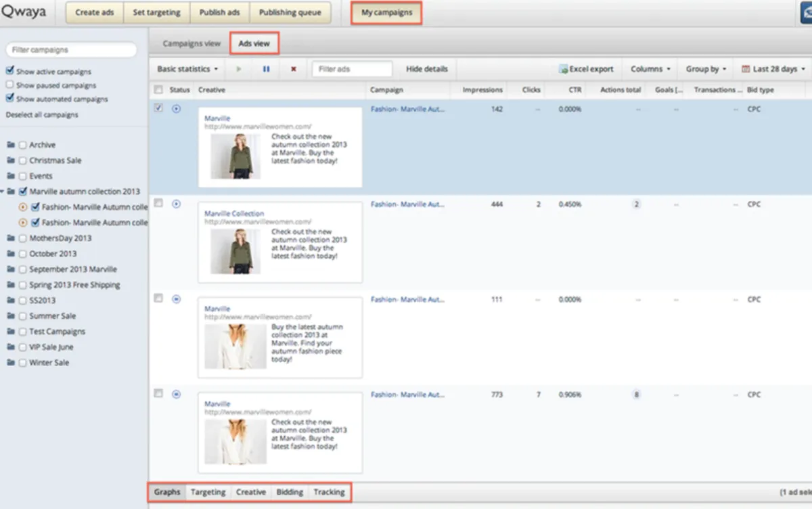
Task: Enable Show paused campaigns checkbox
Action: point(9,85)
